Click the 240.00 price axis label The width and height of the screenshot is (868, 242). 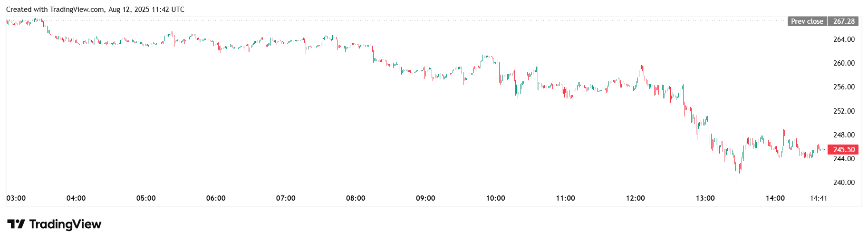pyautogui.click(x=844, y=183)
